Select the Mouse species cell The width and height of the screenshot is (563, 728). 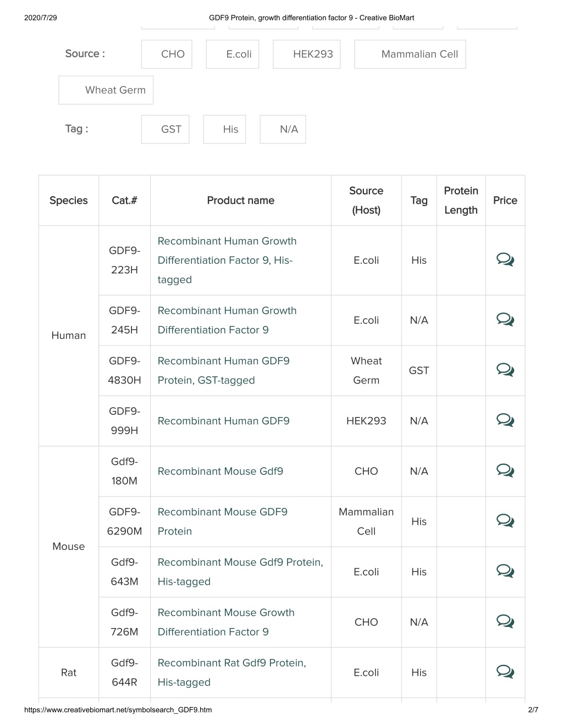coord(69,547)
